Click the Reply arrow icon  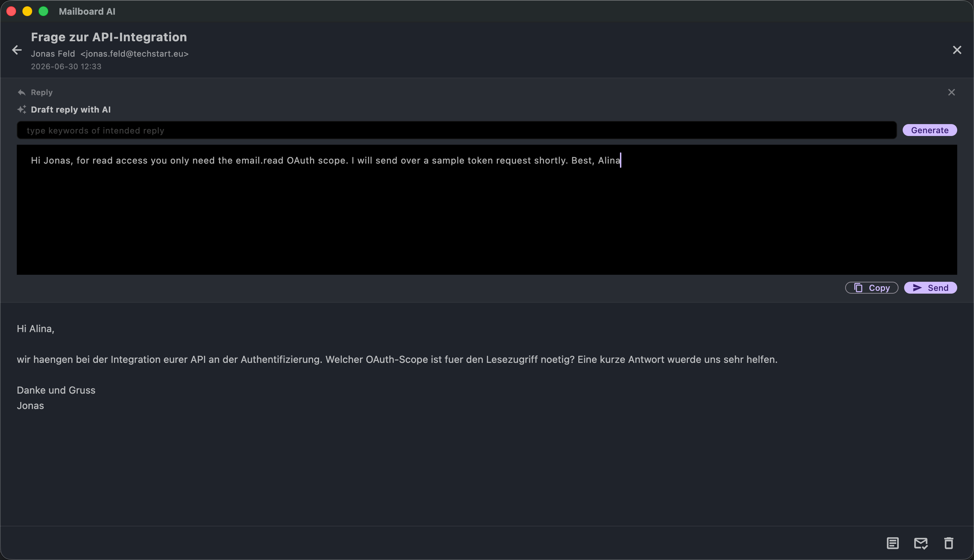[x=22, y=93]
